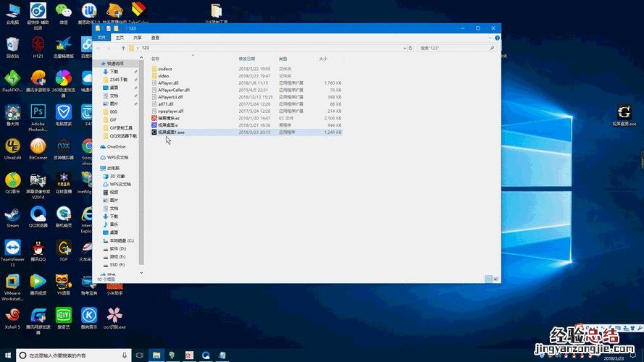This screenshot has width=644, height=362.
Task: Click the up-directory arrow in Explorer
Action: (x=122, y=48)
